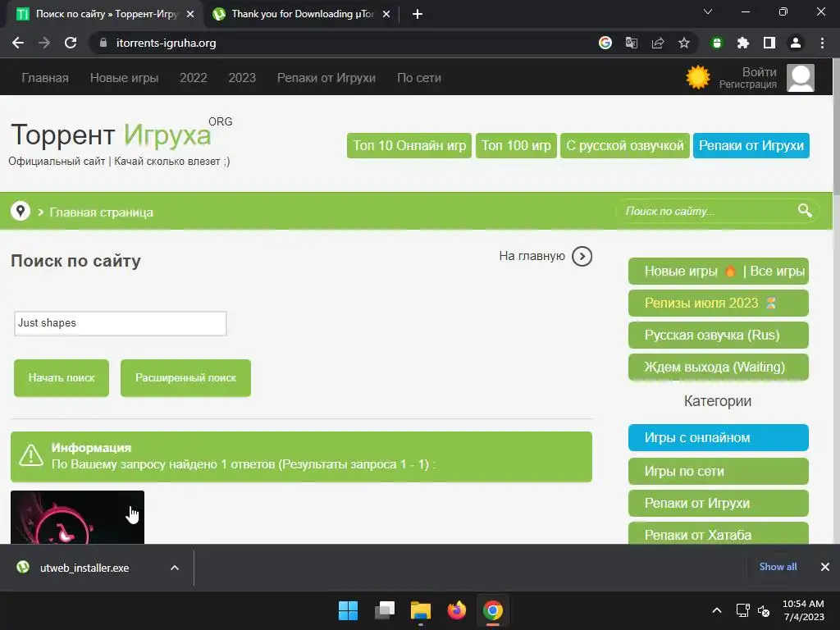The height and width of the screenshot is (630, 840).
Task: Click Топ 10 Онлайн игр button
Action: (x=409, y=145)
